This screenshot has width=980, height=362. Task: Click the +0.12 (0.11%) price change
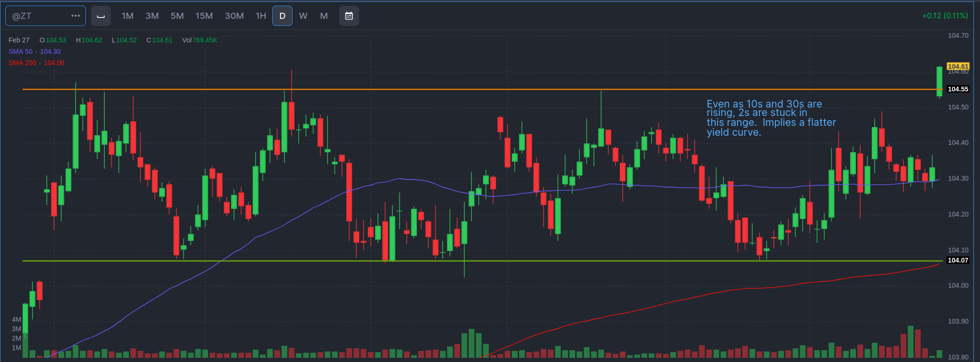[x=945, y=16]
